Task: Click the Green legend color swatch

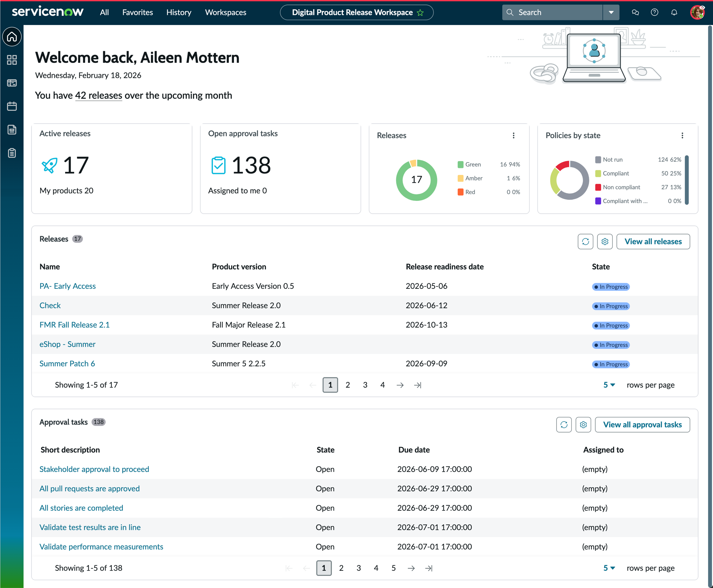Action: click(460, 164)
